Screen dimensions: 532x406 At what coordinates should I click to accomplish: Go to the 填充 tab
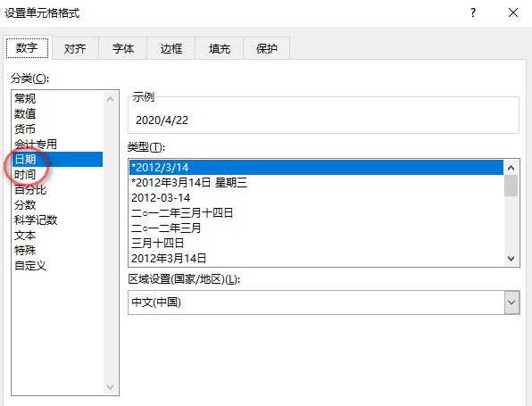pos(220,48)
